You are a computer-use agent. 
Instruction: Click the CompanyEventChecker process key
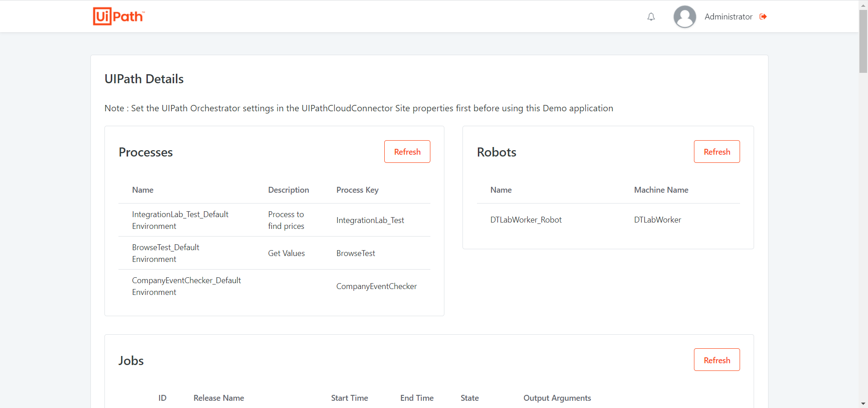[377, 286]
